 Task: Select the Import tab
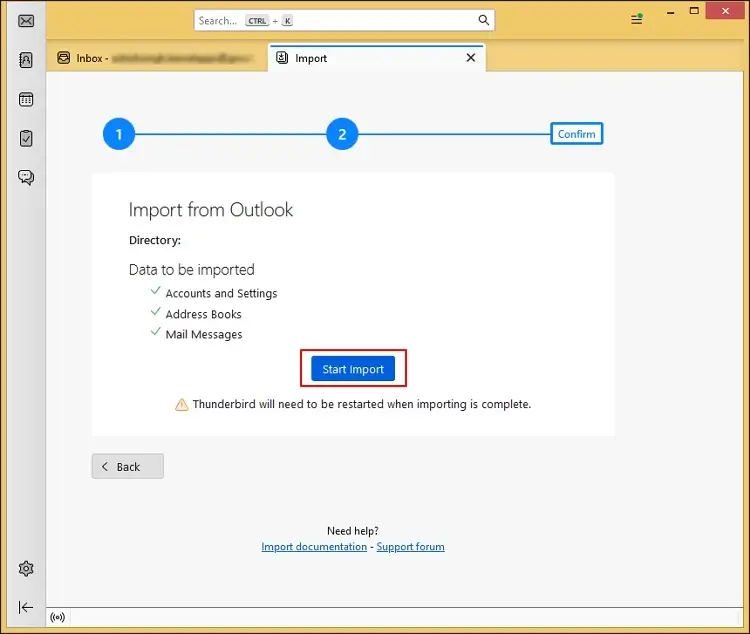point(377,58)
